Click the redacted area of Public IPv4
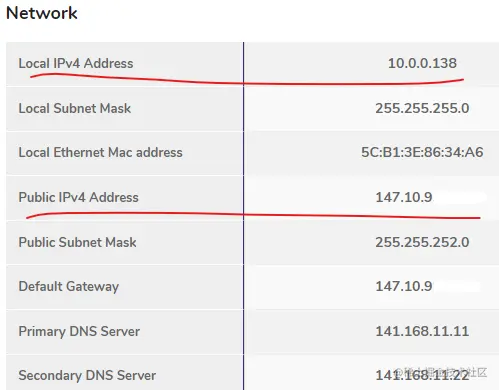 pyautogui.click(x=460, y=197)
